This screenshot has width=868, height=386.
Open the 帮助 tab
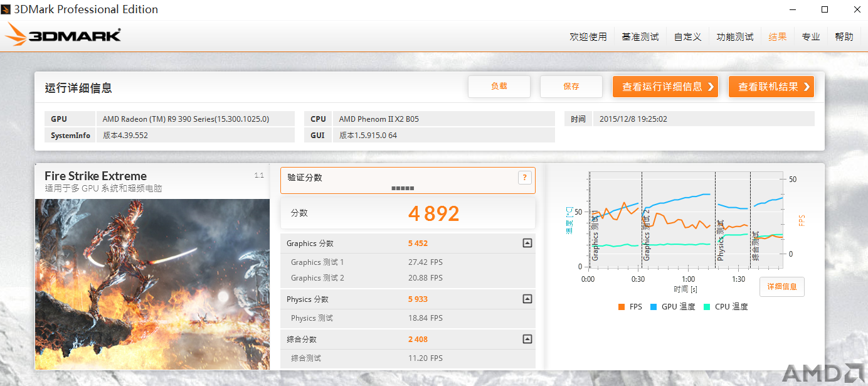pyautogui.click(x=844, y=37)
